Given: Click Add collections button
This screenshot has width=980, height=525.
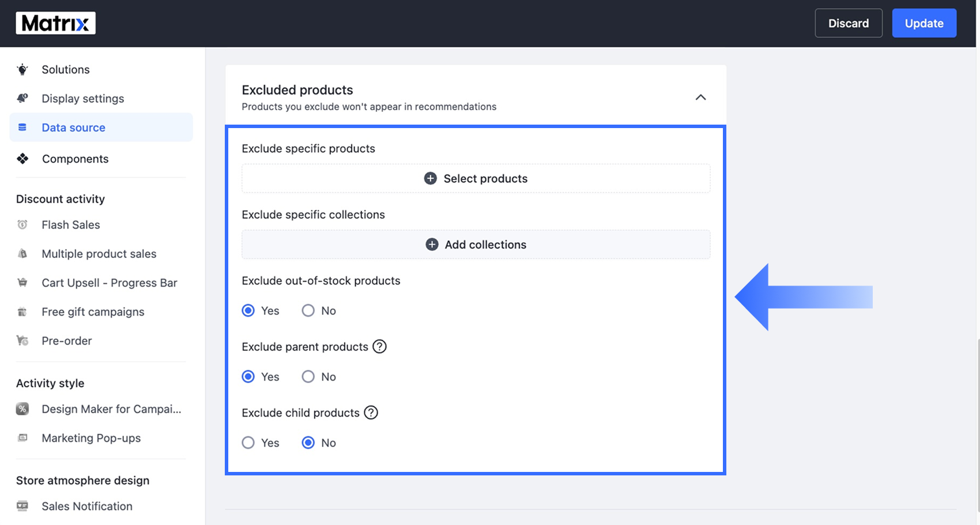Looking at the screenshot, I should coord(476,245).
